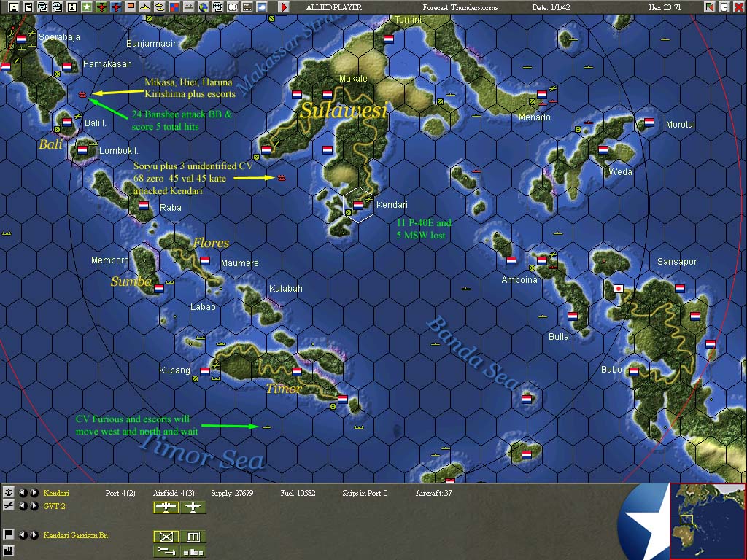Click the 'Fuel: 10582' value
The image size is (747, 560).
pyautogui.click(x=298, y=493)
